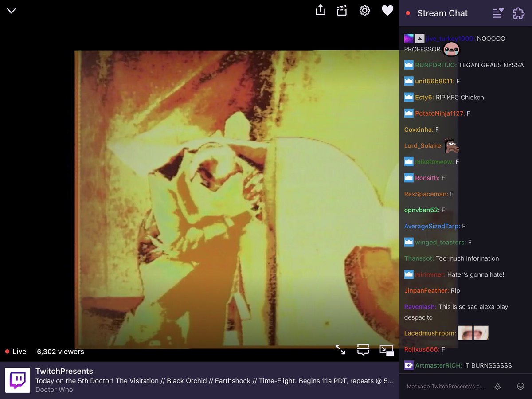Tap username RexSpaceman in chat
Viewport: 532px width, 399px height.
tap(426, 194)
